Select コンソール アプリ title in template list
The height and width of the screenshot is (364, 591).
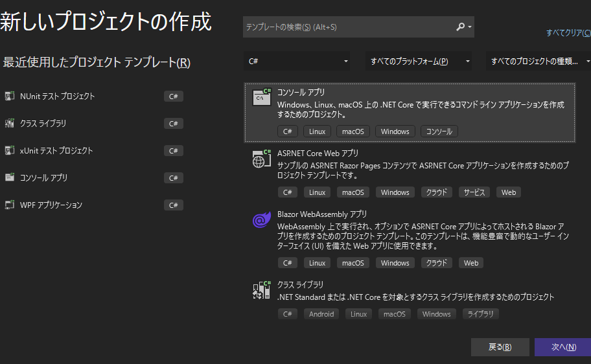(x=301, y=93)
